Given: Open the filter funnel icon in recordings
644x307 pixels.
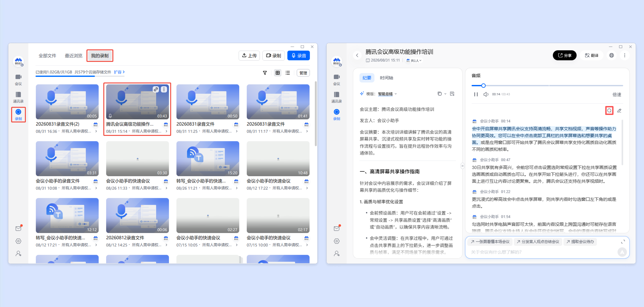Looking at the screenshot, I should pyautogui.click(x=265, y=73).
